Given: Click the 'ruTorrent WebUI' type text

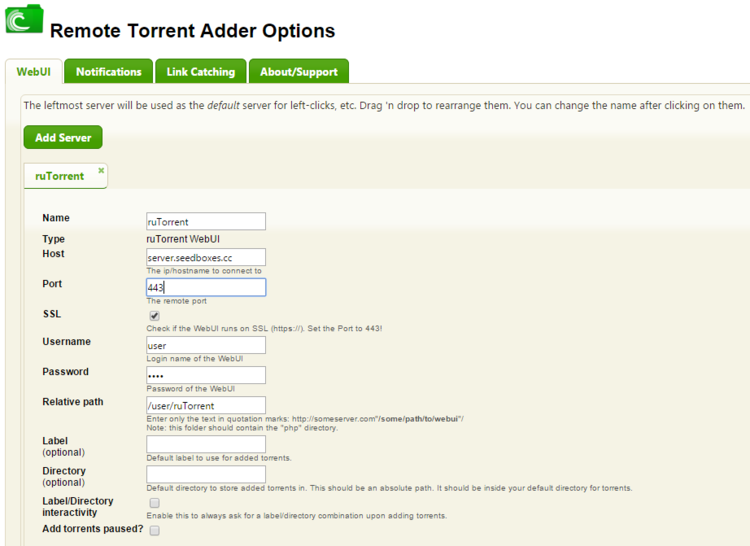Looking at the screenshot, I should (183, 239).
